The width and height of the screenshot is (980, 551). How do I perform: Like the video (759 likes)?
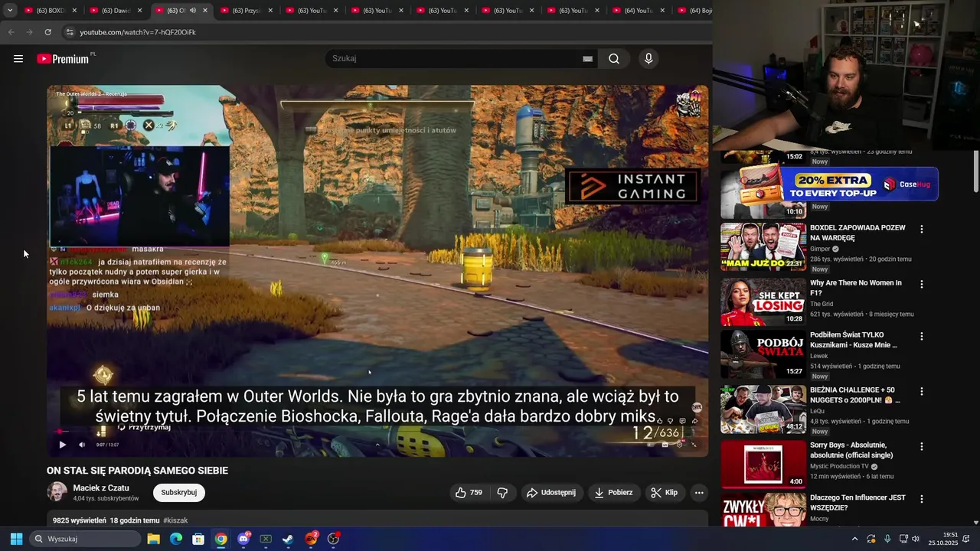click(469, 493)
